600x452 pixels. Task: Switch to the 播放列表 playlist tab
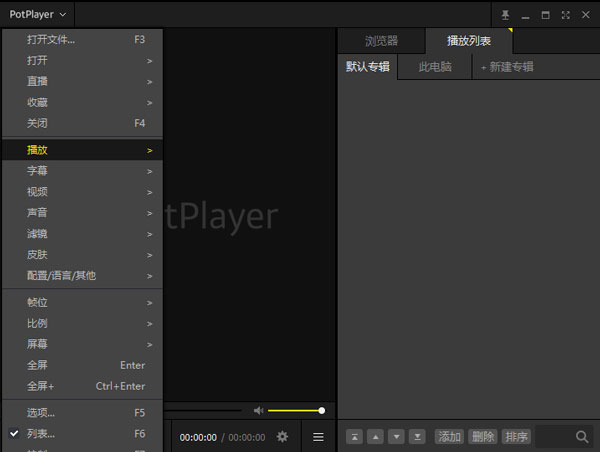point(469,41)
